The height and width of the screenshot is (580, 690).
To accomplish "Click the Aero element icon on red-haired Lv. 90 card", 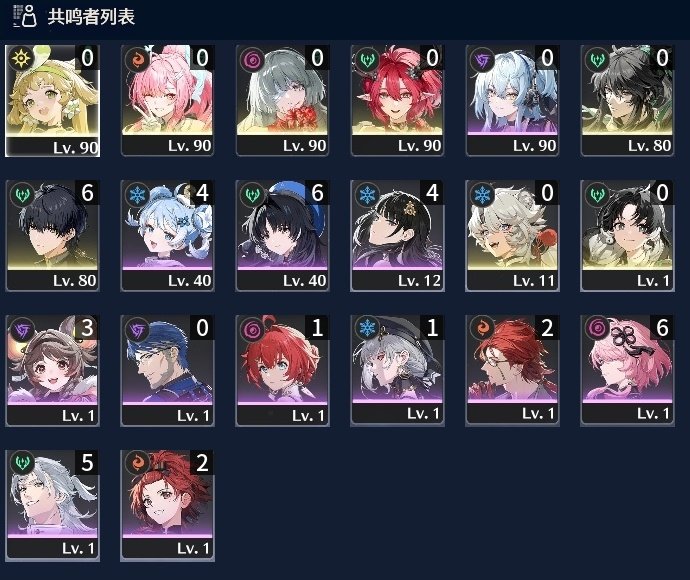I will coord(367,59).
